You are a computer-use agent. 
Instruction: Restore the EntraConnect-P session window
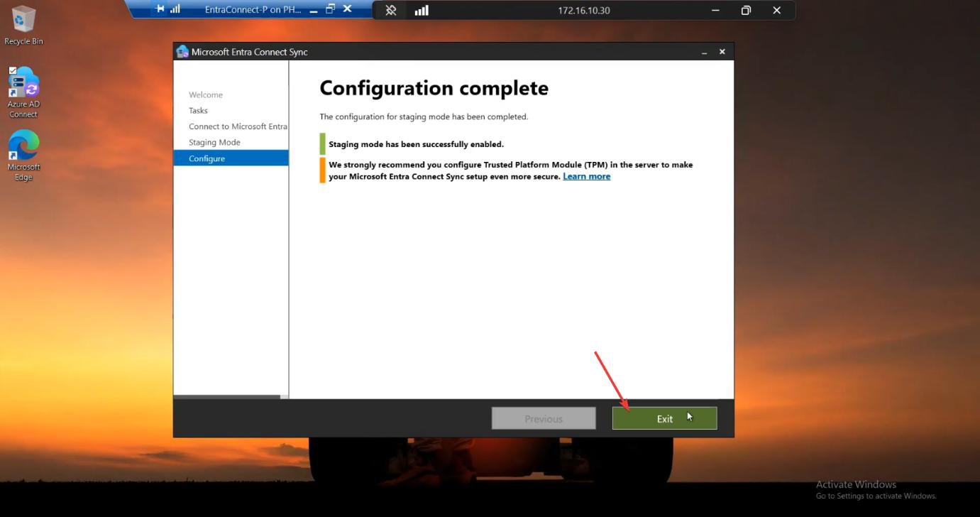point(330,9)
